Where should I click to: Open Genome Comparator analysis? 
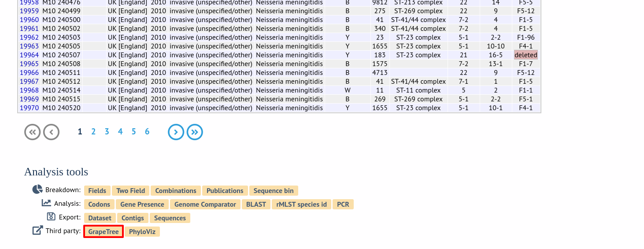click(x=205, y=204)
